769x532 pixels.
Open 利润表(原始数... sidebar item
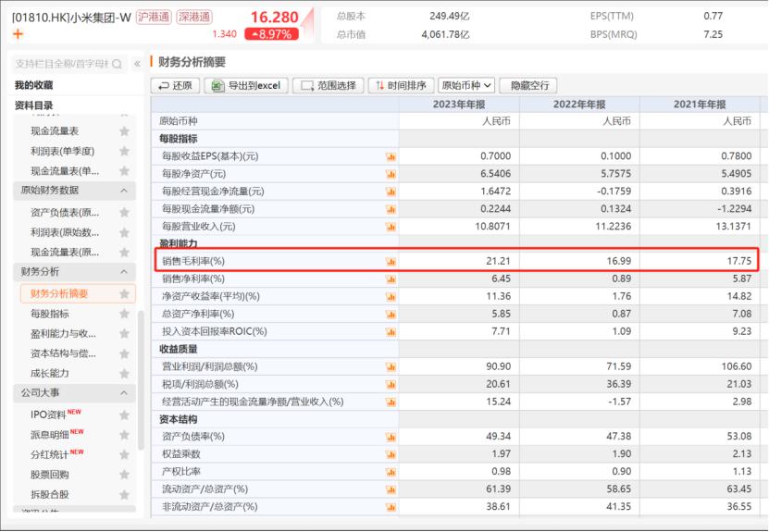(65, 232)
